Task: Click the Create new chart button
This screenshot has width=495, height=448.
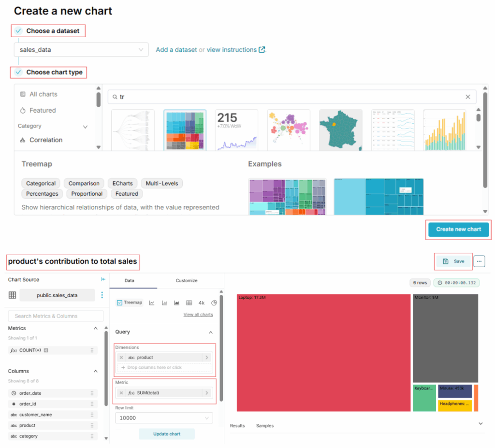Action: tap(458, 229)
